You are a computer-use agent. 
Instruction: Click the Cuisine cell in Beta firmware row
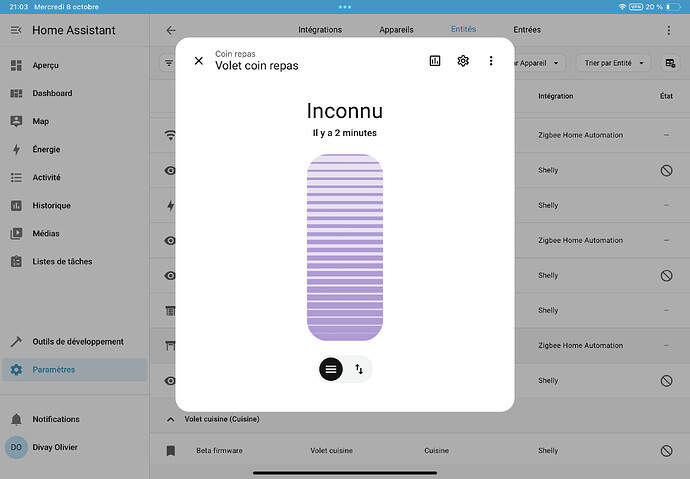(437, 450)
